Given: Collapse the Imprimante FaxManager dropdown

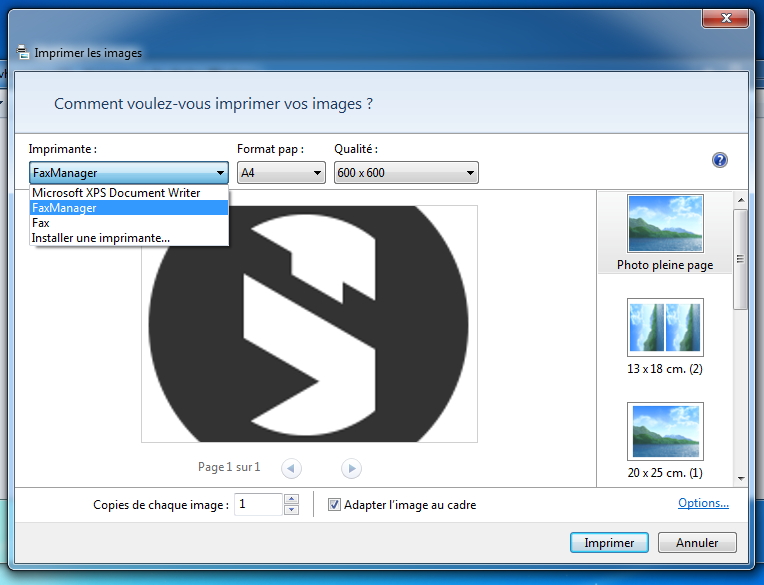Looking at the screenshot, I should (220, 173).
